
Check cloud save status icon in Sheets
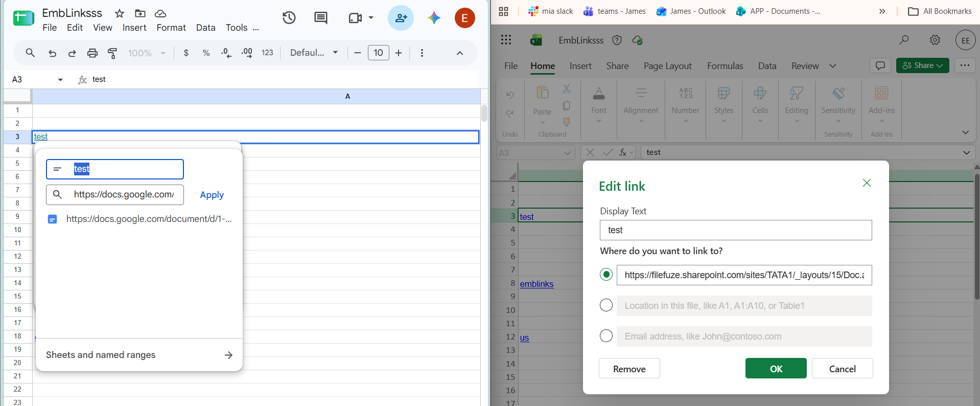point(160,13)
